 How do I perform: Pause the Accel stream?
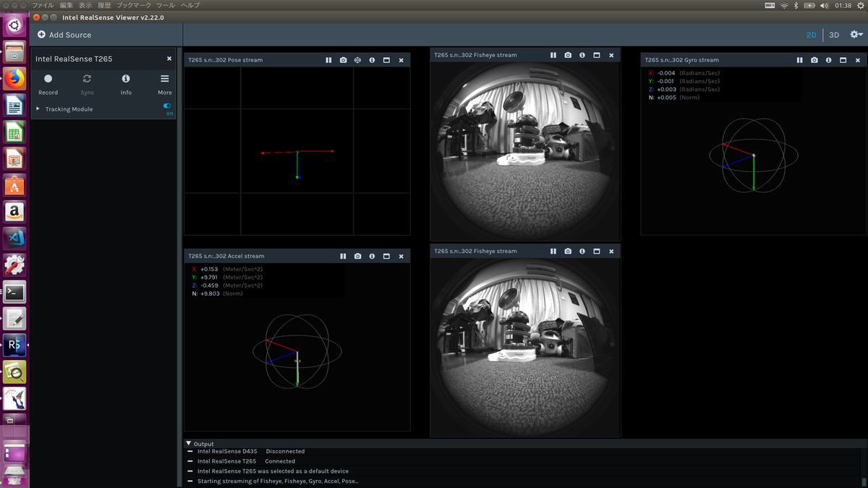(343, 256)
